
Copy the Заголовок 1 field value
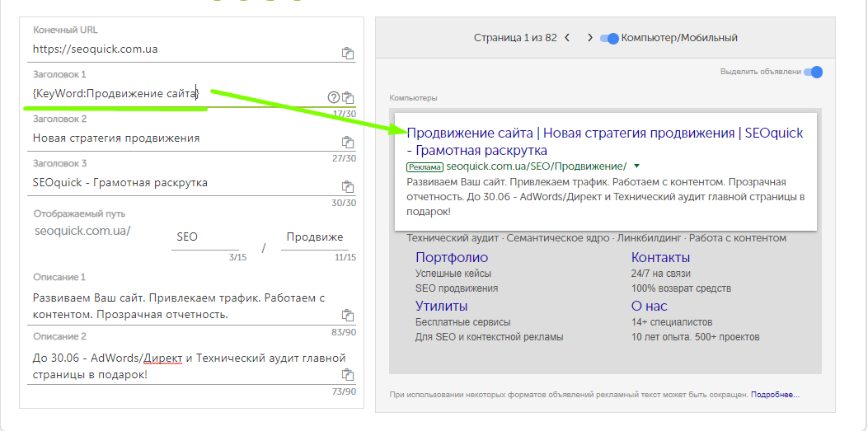(x=348, y=98)
